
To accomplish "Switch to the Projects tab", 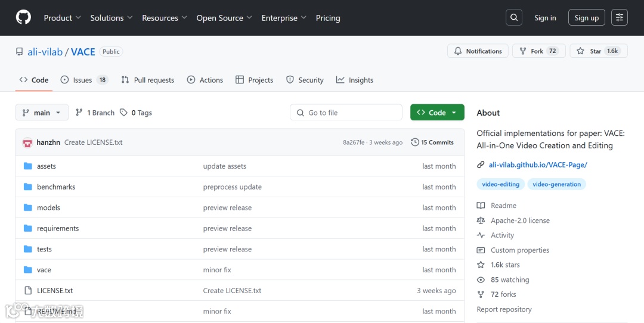I will [254, 80].
